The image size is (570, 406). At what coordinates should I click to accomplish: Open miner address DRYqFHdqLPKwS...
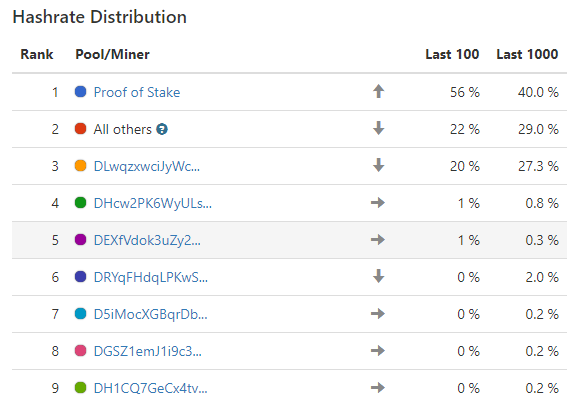tap(150, 278)
